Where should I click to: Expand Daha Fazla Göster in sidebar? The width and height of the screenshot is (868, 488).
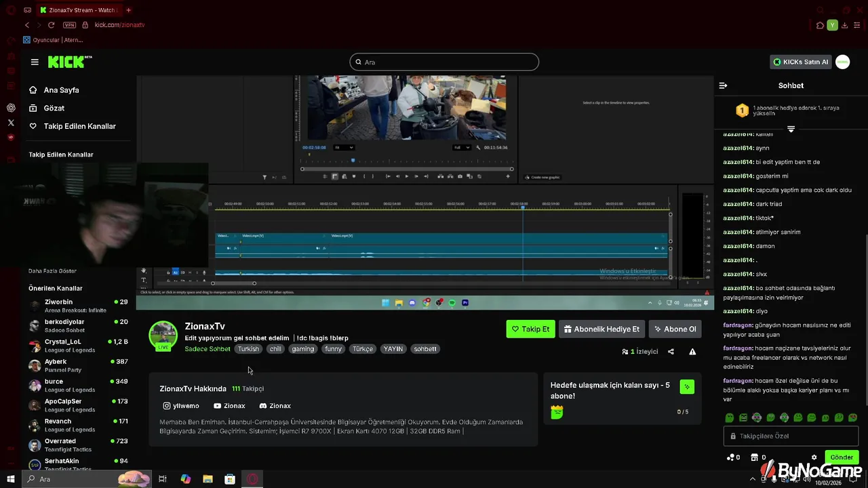click(53, 271)
